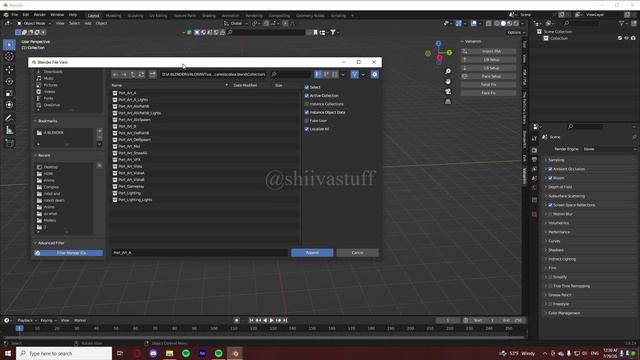Select the Add Cube tool in left toolbar

click(x=9, y=143)
